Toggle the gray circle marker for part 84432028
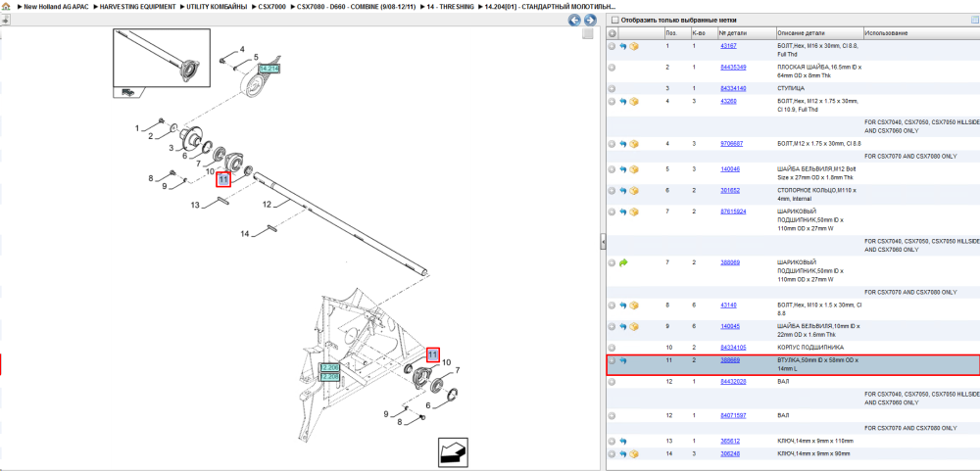This screenshot has width=980, height=471. coord(612,382)
